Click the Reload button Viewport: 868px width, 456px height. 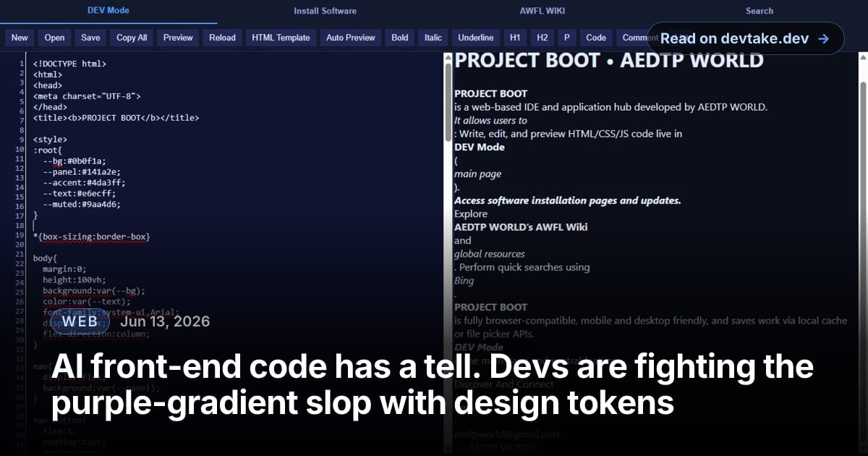point(222,38)
